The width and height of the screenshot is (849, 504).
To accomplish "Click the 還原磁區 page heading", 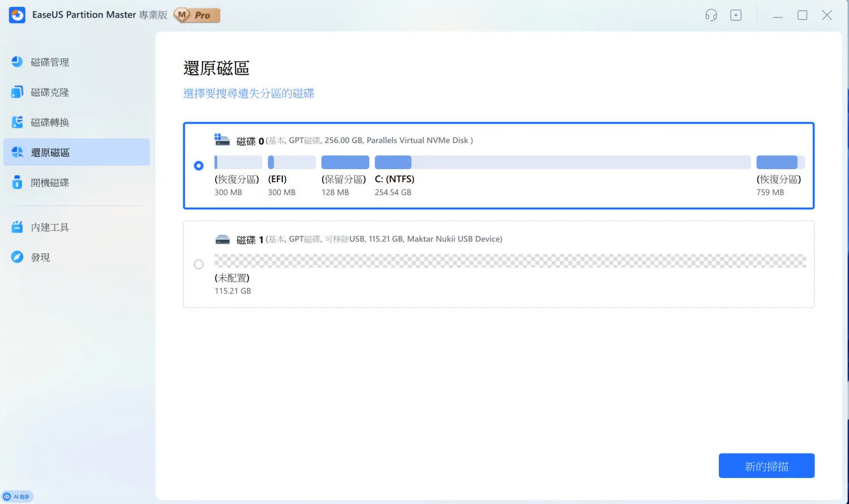I will tap(216, 68).
